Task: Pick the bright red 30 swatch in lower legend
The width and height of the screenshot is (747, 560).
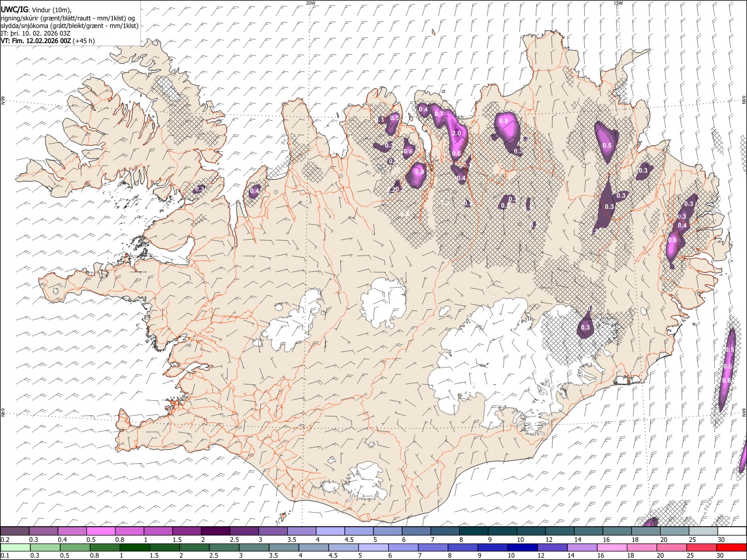Action: click(731, 547)
